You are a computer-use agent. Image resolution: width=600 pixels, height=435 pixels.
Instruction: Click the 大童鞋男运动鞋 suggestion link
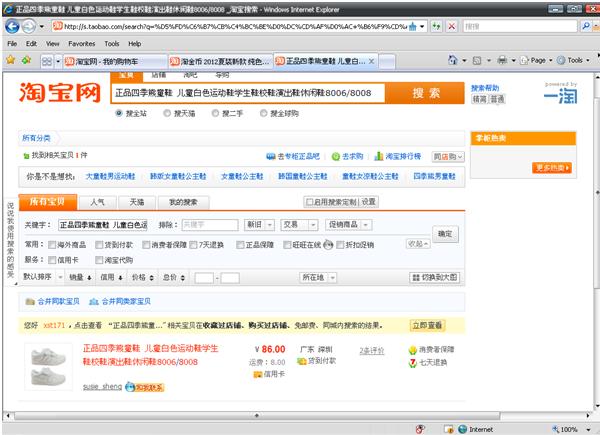110,176
